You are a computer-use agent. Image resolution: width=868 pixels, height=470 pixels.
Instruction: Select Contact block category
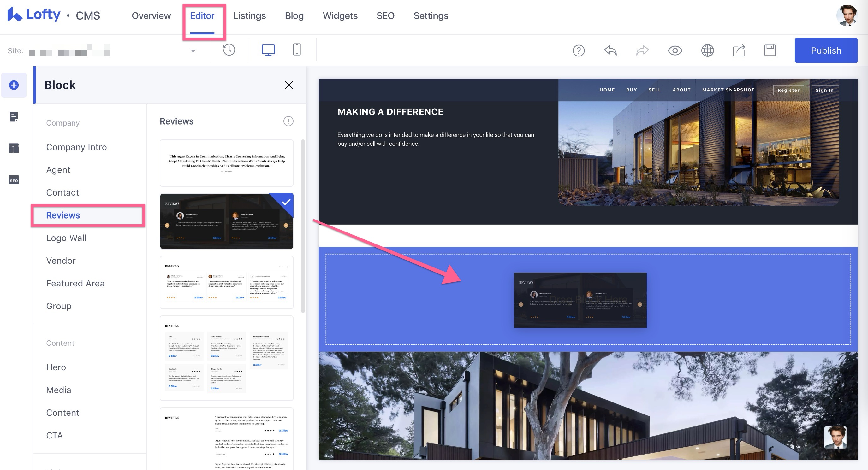coord(62,193)
